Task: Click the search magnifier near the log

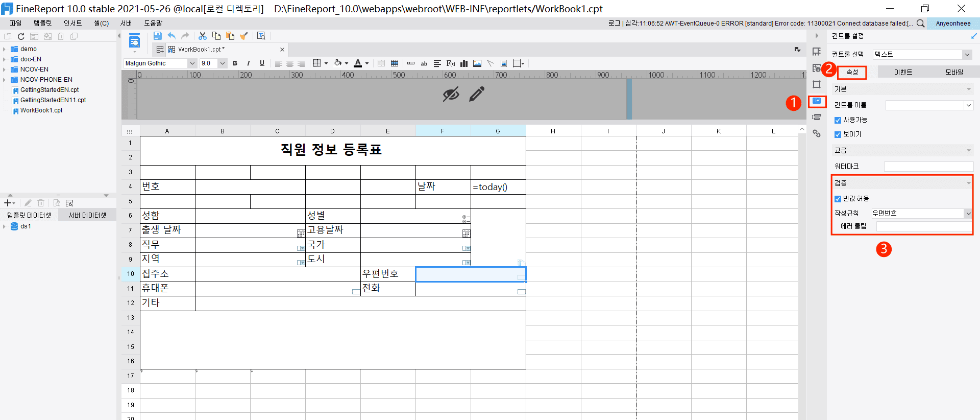Action: [x=921, y=23]
